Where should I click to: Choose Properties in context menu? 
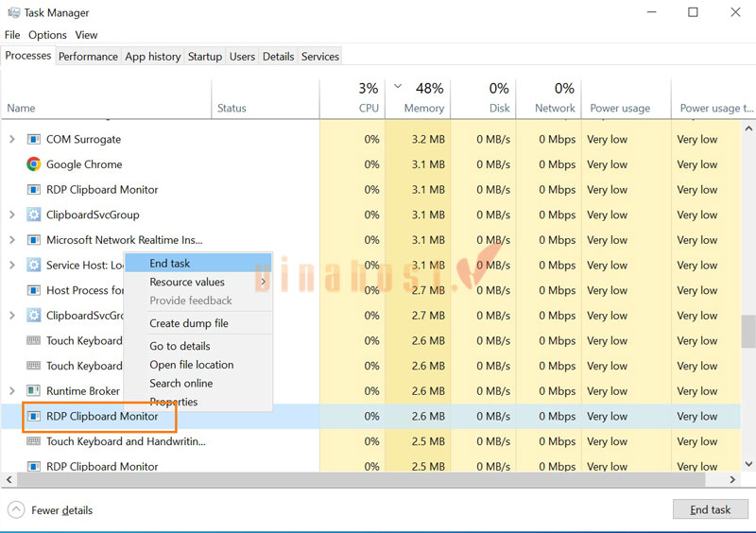(198, 402)
